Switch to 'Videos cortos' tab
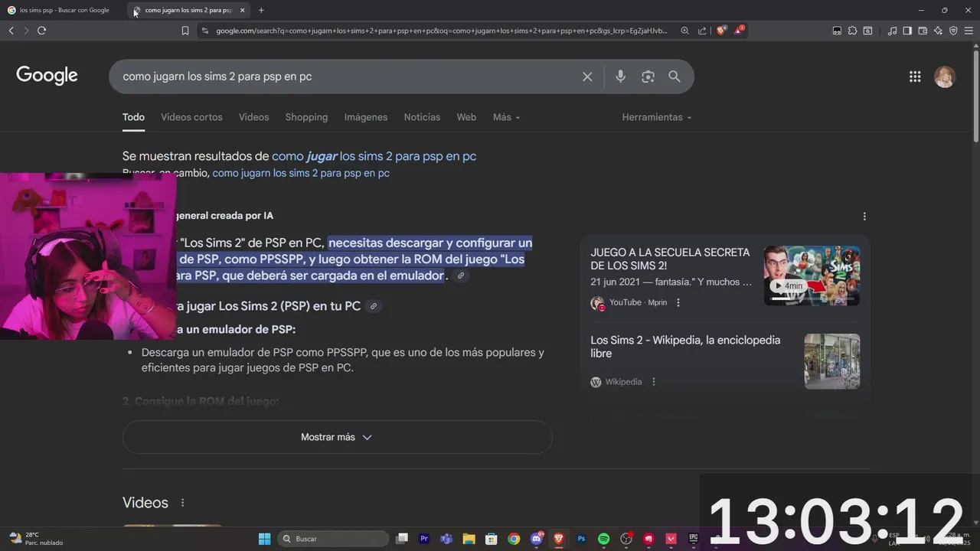The image size is (980, 551). [191, 117]
